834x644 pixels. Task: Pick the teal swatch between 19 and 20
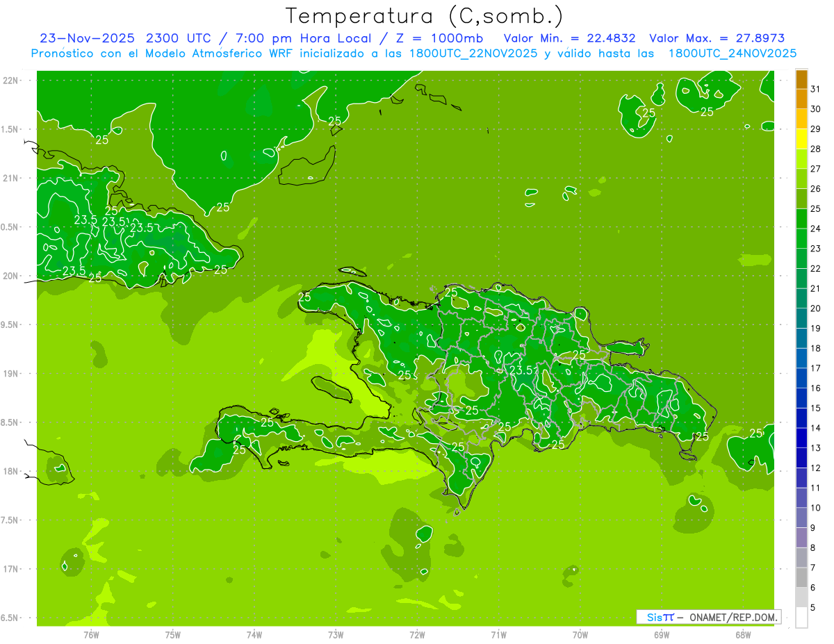coord(801,318)
